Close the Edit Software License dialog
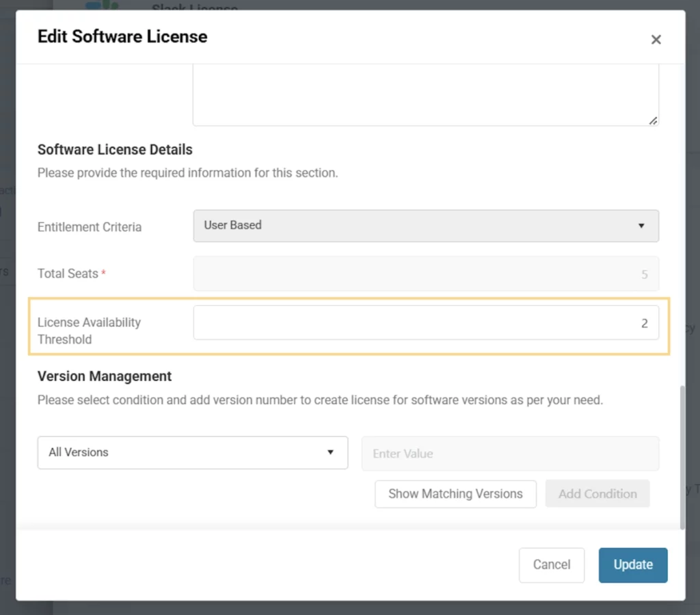 (x=656, y=40)
